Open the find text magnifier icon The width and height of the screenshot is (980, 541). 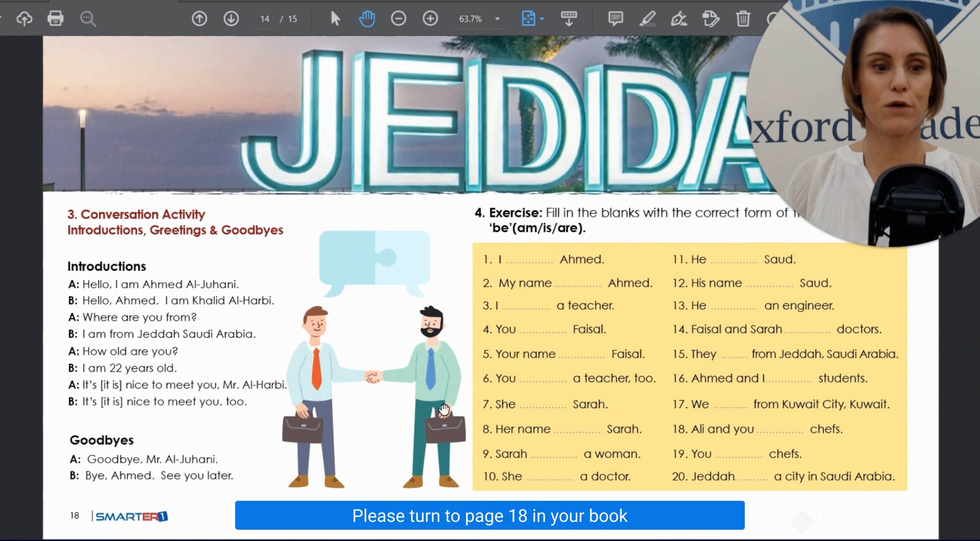(x=88, y=19)
